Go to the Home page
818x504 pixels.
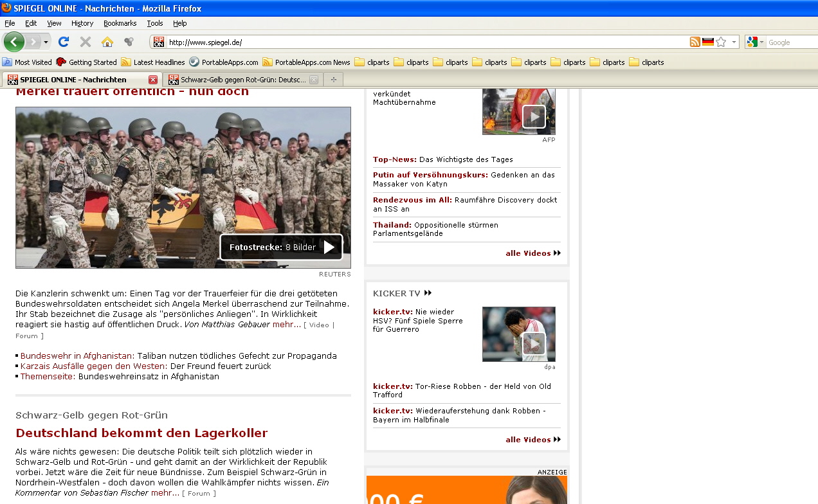click(107, 42)
